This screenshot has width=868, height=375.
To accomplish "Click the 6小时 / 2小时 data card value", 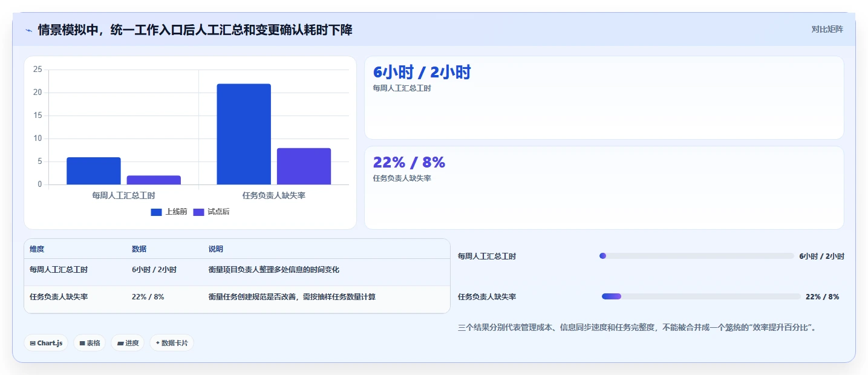I will point(422,73).
